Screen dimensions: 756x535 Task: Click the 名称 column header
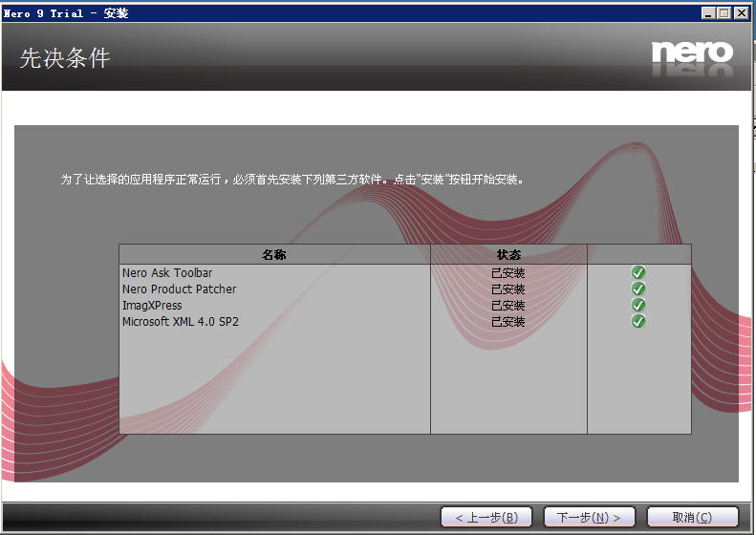(x=274, y=254)
